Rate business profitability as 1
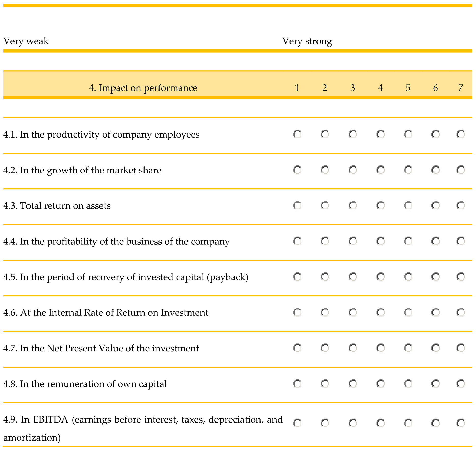476x452 pixels. click(297, 241)
